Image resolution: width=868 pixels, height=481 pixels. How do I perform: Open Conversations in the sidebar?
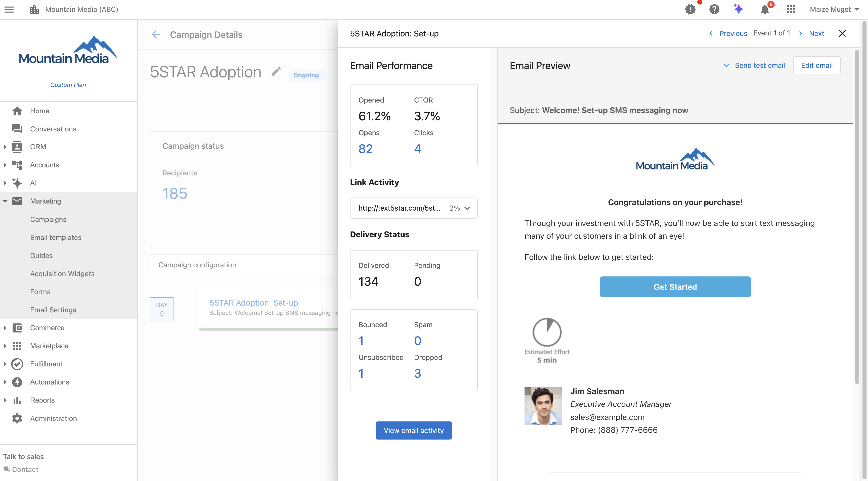pyautogui.click(x=53, y=129)
